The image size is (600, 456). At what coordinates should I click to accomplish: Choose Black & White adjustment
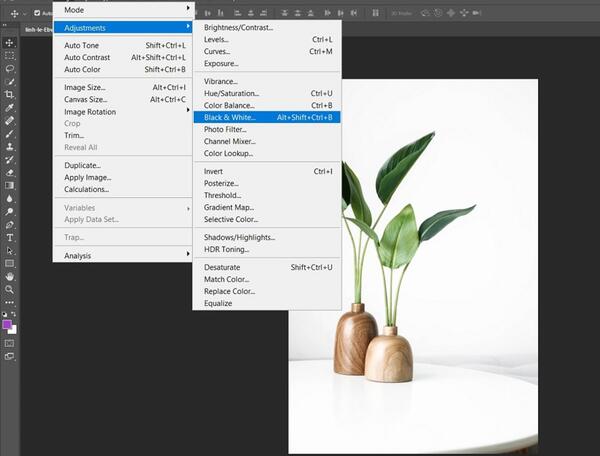[x=267, y=117]
